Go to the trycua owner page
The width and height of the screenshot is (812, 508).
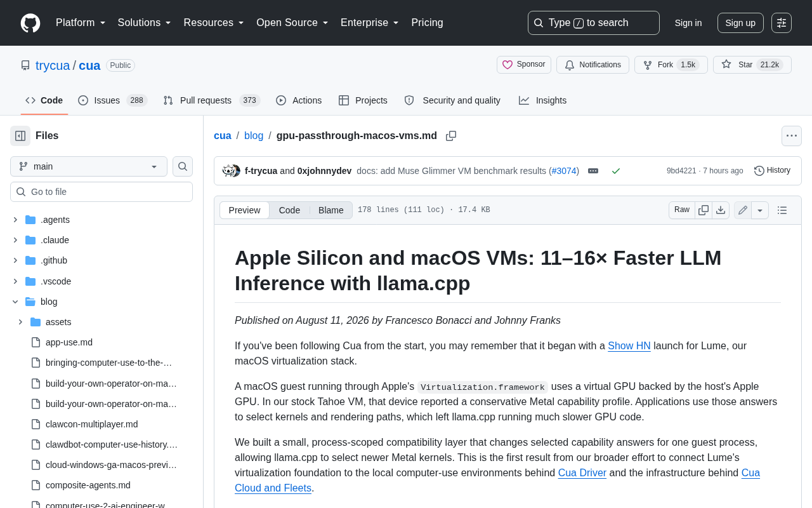[x=53, y=65]
